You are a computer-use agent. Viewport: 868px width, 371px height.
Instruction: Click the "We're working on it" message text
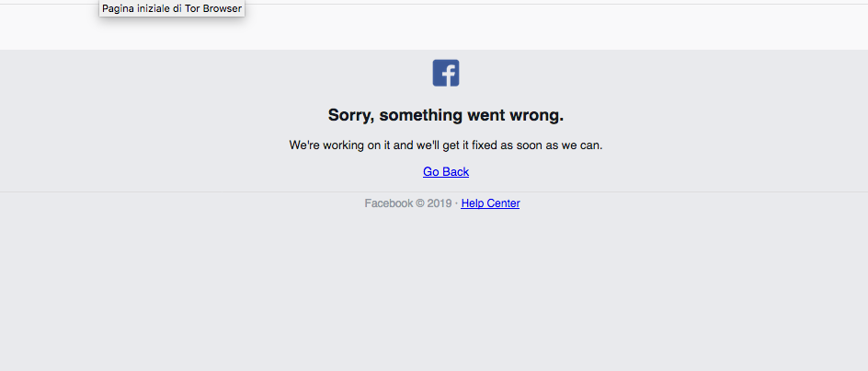[446, 145]
